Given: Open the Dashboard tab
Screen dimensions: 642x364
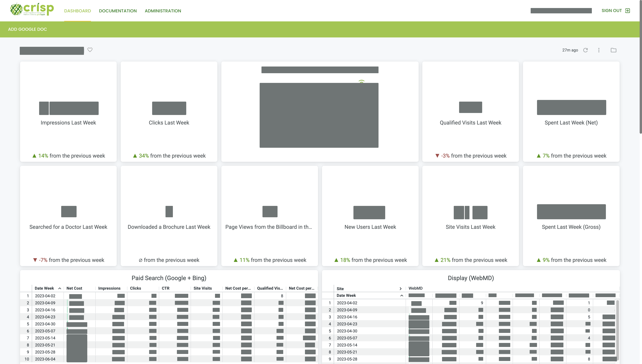Looking at the screenshot, I should click(x=78, y=11).
